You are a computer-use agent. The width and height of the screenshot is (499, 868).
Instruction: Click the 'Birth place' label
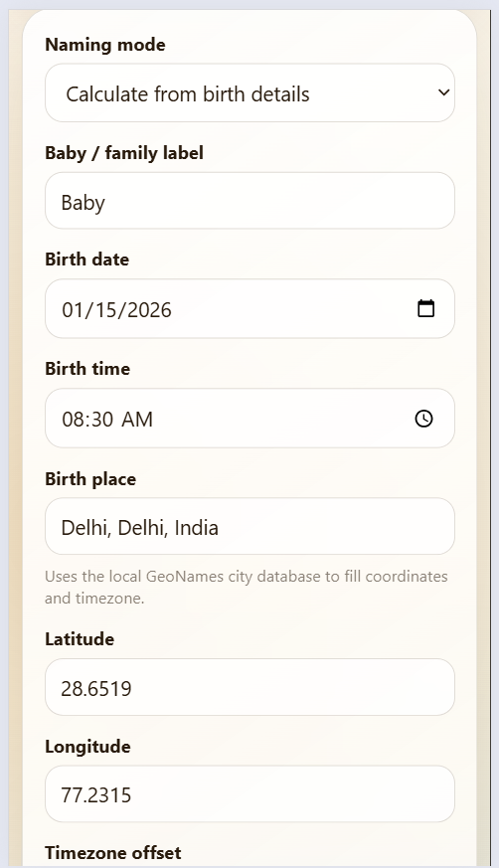[x=90, y=479]
